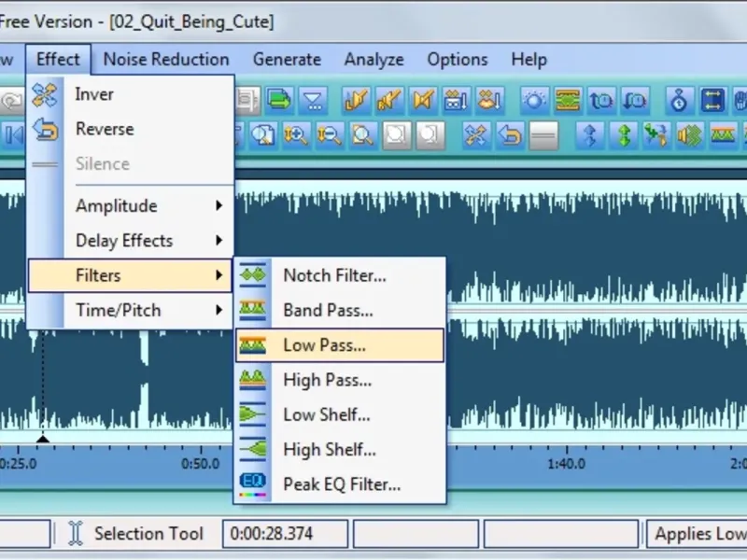Viewport: 747px width, 560px height.
Task: Click the 0:00:28.374 time field
Action: (286, 533)
